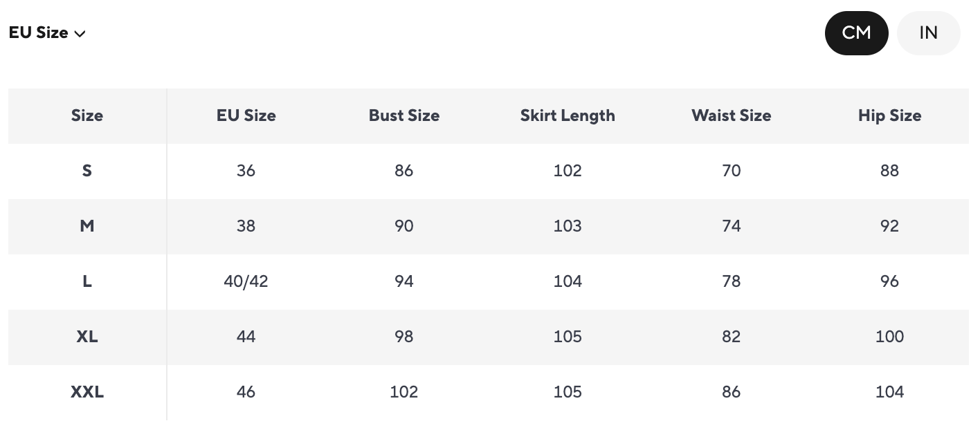Click the waist size 70 cell
980x430 pixels.
pyautogui.click(x=731, y=171)
